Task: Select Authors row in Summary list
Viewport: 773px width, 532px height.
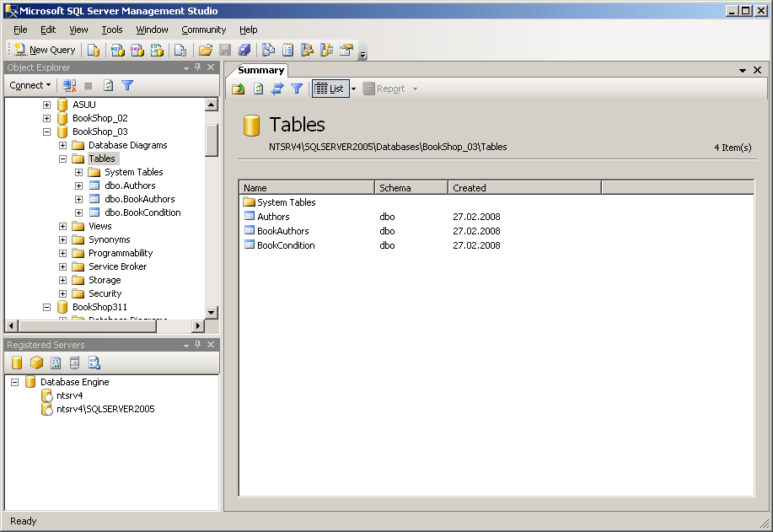Action: [x=273, y=217]
